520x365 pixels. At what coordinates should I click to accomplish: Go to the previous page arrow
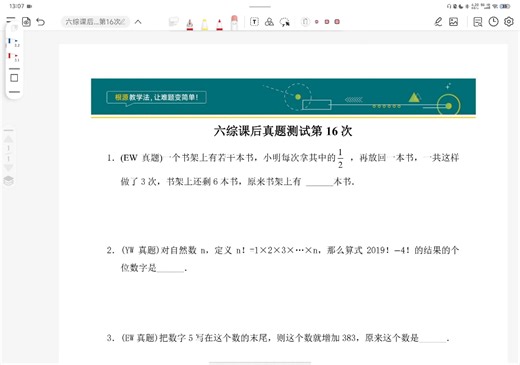click(8, 139)
